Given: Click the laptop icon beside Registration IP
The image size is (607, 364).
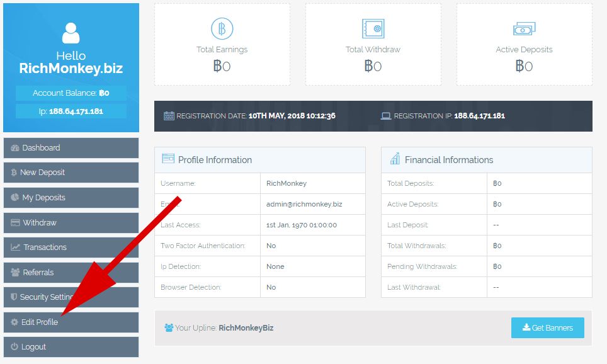Looking at the screenshot, I should tap(386, 116).
